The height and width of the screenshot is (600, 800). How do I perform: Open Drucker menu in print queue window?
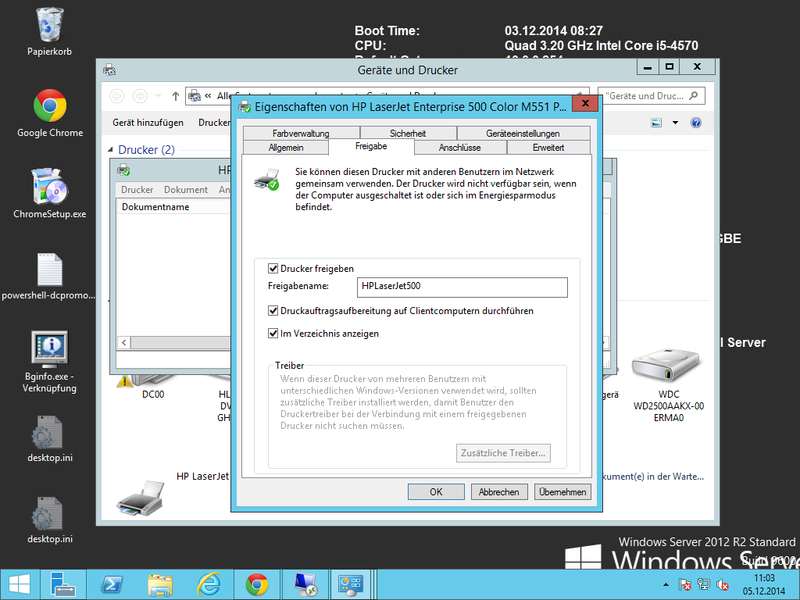(x=137, y=190)
